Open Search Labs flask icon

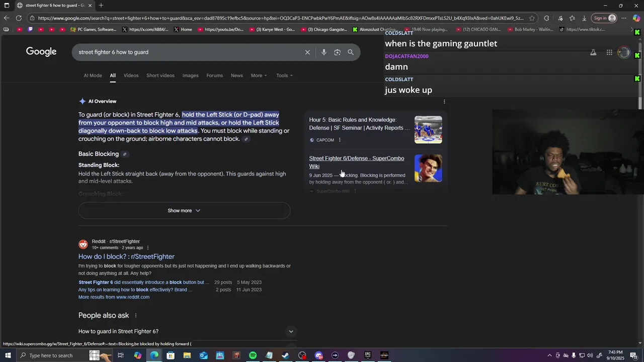click(593, 52)
